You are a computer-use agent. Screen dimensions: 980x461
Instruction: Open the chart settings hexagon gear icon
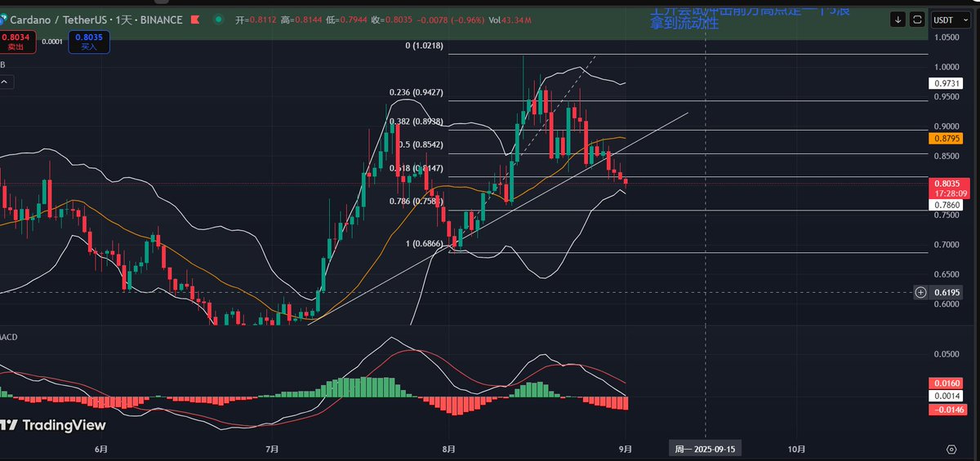point(951,449)
